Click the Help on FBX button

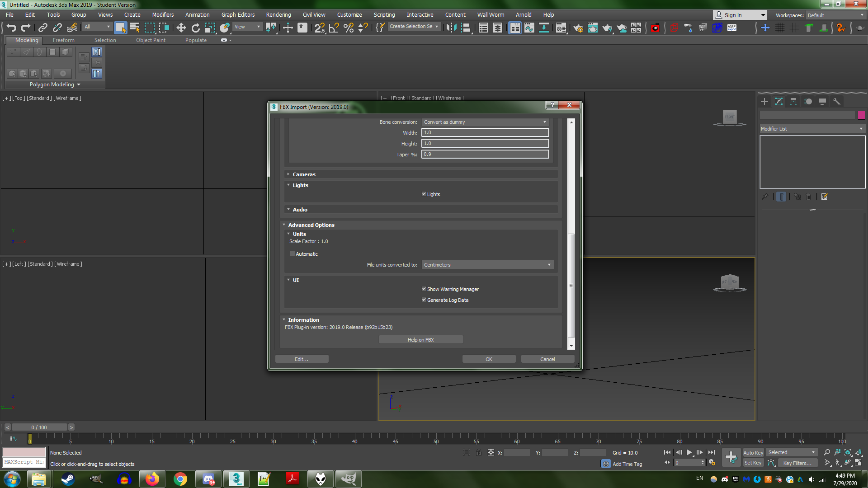click(x=420, y=340)
